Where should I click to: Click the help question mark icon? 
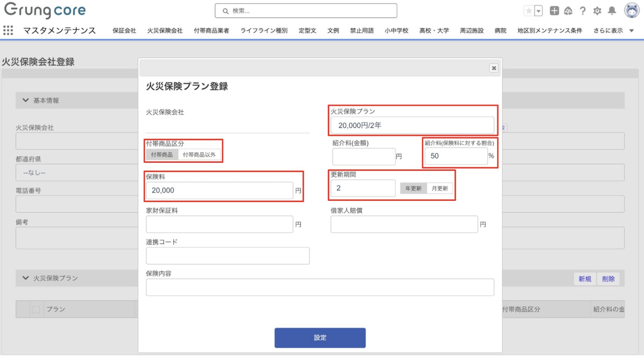click(x=583, y=11)
